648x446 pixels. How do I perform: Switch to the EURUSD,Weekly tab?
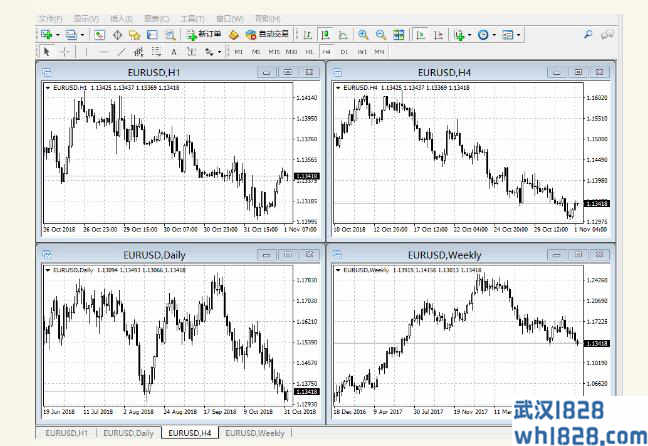(x=256, y=432)
